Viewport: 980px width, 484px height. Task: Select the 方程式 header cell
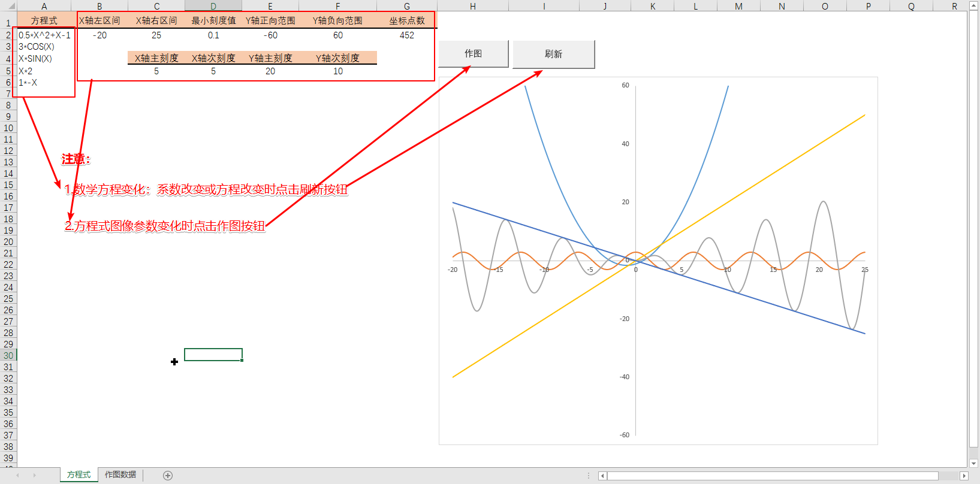click(44, 20)
